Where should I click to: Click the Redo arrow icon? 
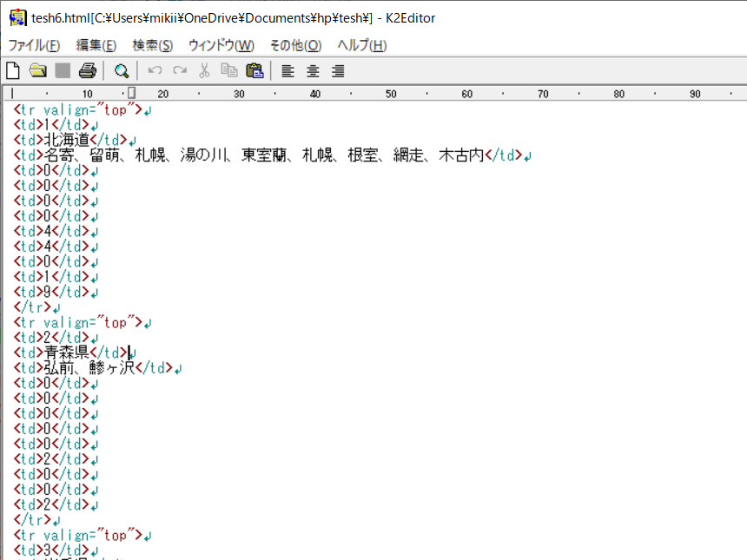(180, 70)
